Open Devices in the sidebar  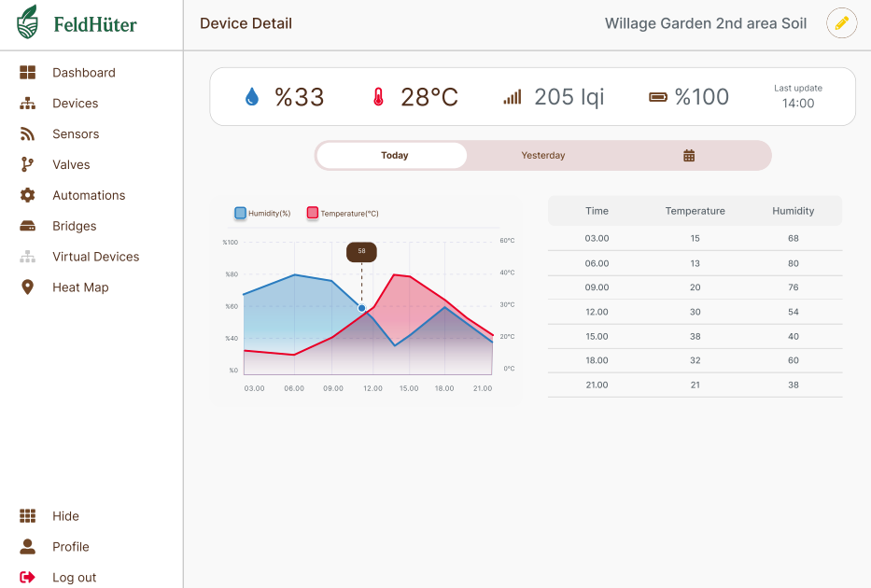point(75,104)
